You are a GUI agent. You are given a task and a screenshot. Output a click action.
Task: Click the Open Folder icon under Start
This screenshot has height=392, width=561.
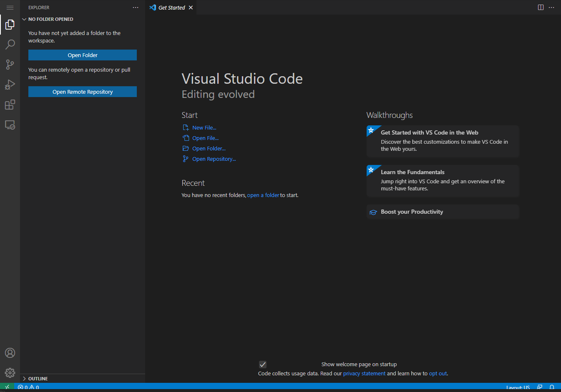pyautogui.click(x=186, y=148)
